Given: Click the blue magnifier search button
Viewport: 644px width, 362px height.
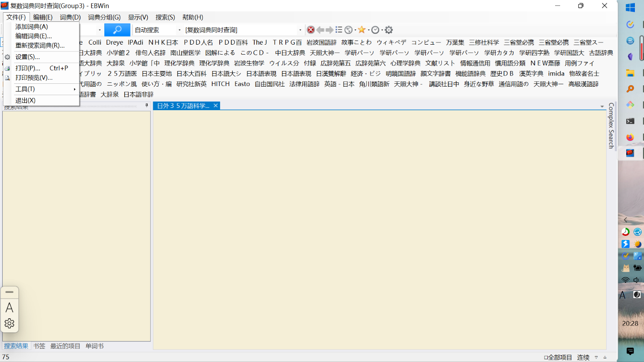Looking at the screenshot, I should pyautogui.click(x=117, y=30).
